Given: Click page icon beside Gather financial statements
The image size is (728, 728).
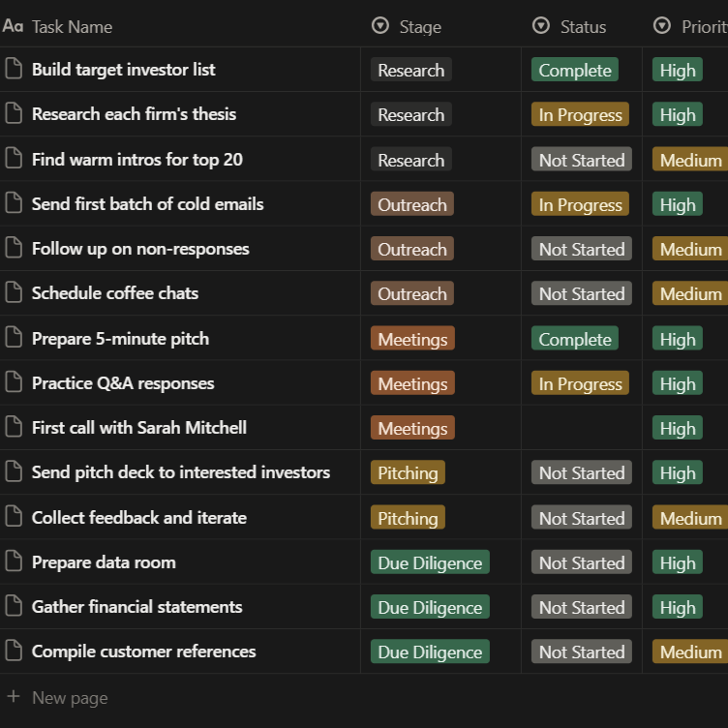Looking at the screenshot, I should (14, 606).
